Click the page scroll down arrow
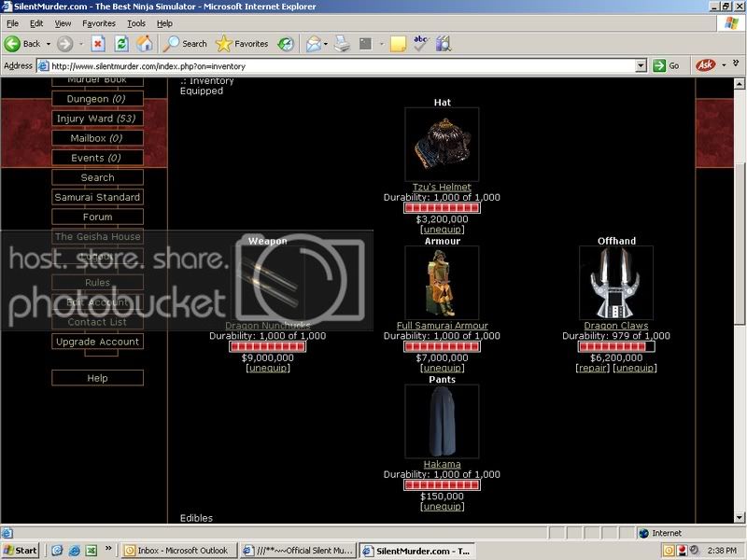 739,518
